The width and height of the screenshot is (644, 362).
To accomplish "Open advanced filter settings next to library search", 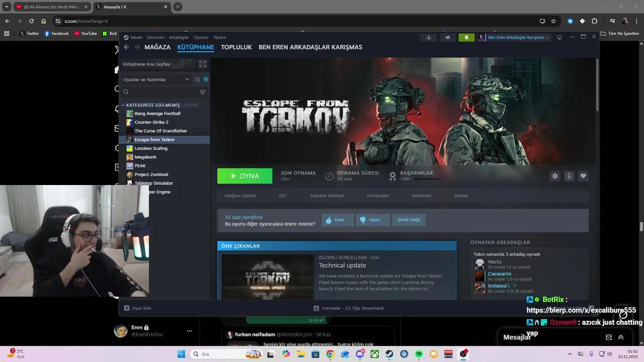I will (x=202, y=92).
